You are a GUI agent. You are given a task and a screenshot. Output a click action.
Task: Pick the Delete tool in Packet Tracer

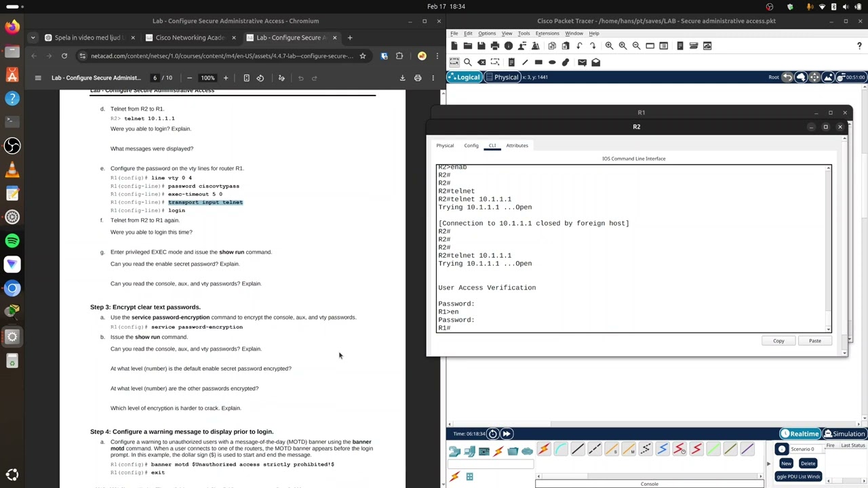tap(481, 62)
